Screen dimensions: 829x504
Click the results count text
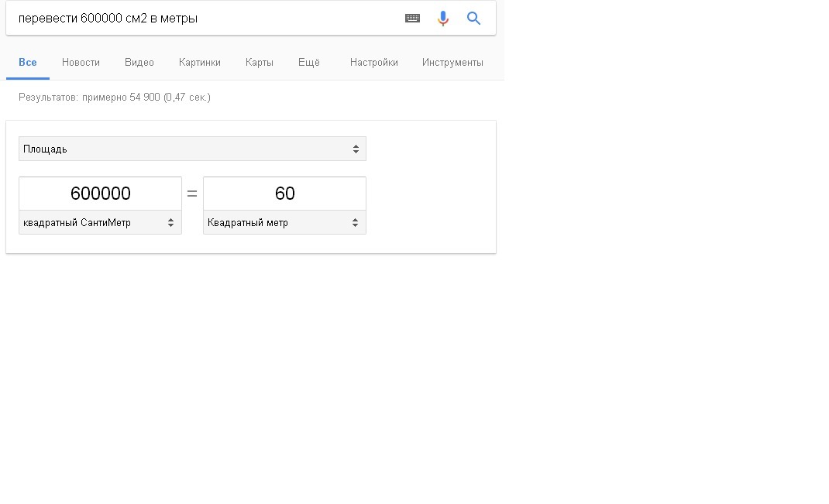pyautogui.click(x=115, y=98)
